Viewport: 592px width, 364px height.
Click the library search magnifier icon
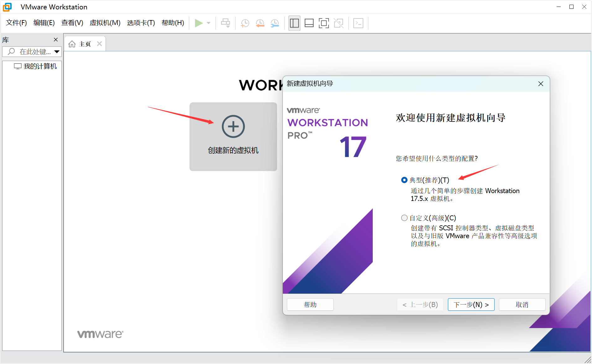click(11, 52)
